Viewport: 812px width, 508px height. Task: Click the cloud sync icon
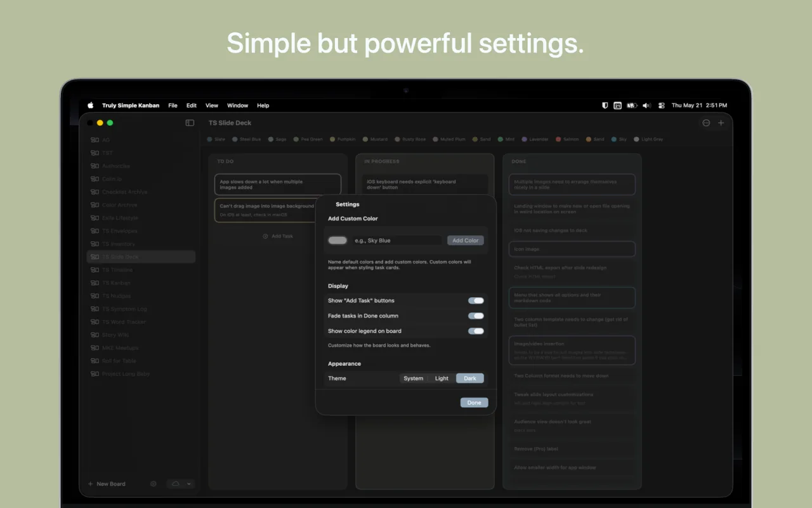pyautogui.click(x=176, y=484)
